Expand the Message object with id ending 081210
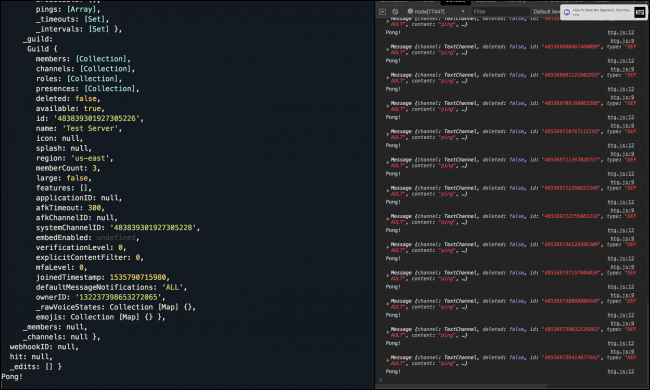 (388, 219)
